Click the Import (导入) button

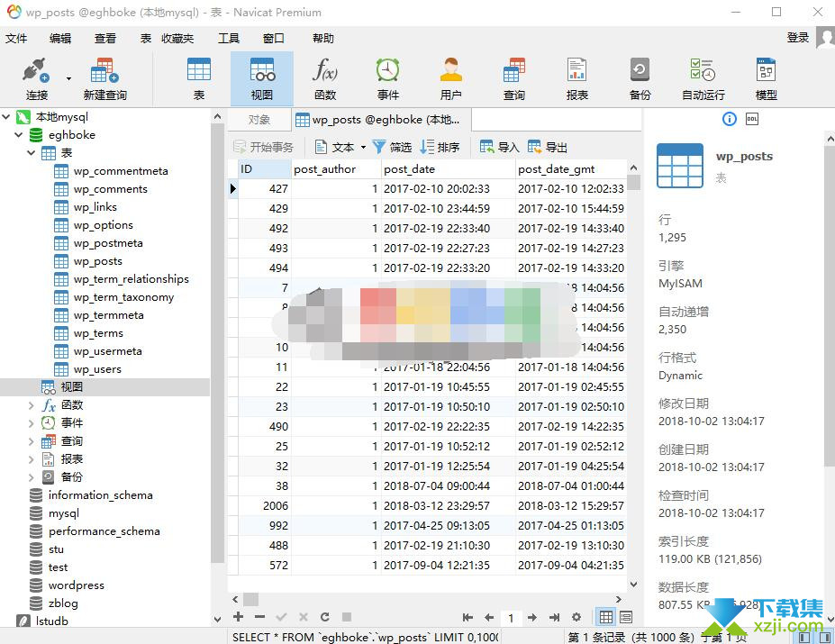tap(500, 147)
